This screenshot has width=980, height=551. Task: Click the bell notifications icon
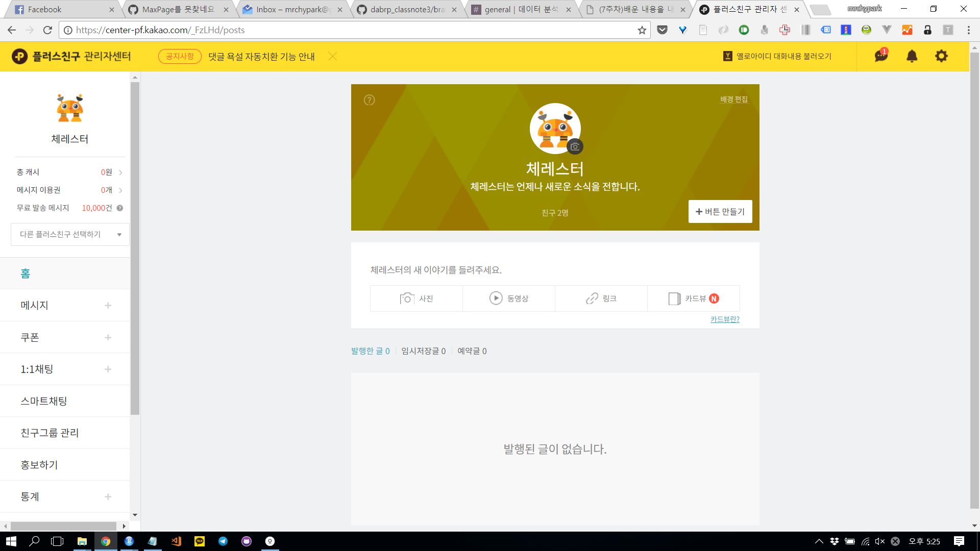912,56
